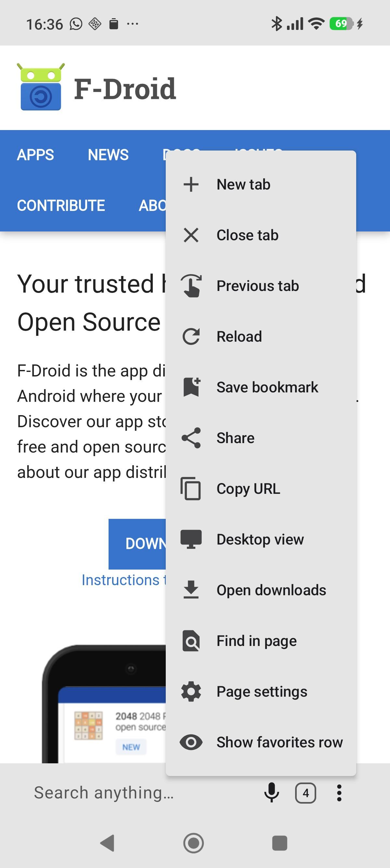
Task: Open Page settings from the menu
Action: coord(261,691)
